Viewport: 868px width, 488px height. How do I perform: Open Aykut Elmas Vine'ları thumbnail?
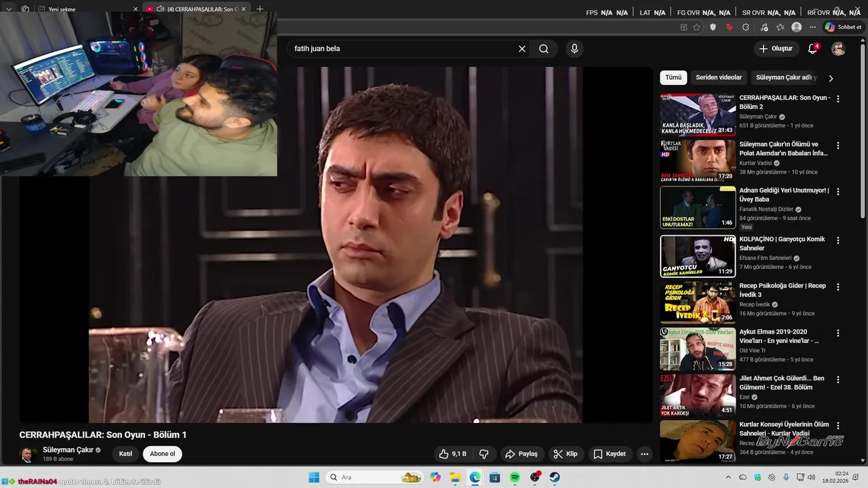tap(698, 348)
